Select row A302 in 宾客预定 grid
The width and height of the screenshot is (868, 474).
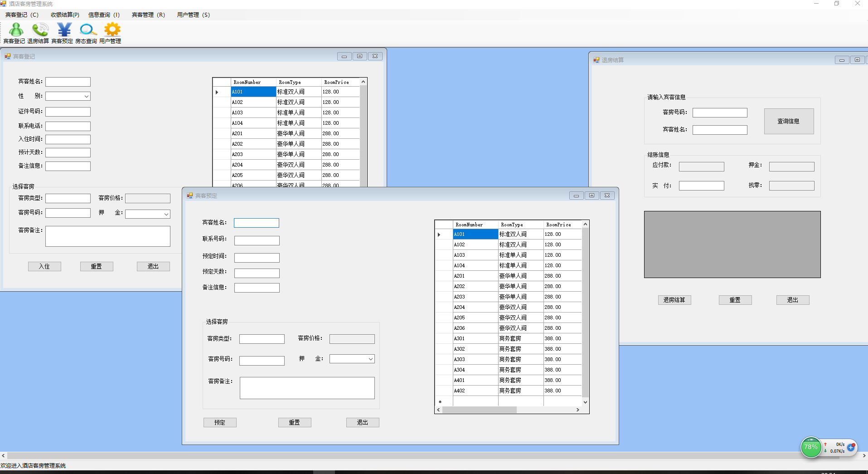click(508, 349)
